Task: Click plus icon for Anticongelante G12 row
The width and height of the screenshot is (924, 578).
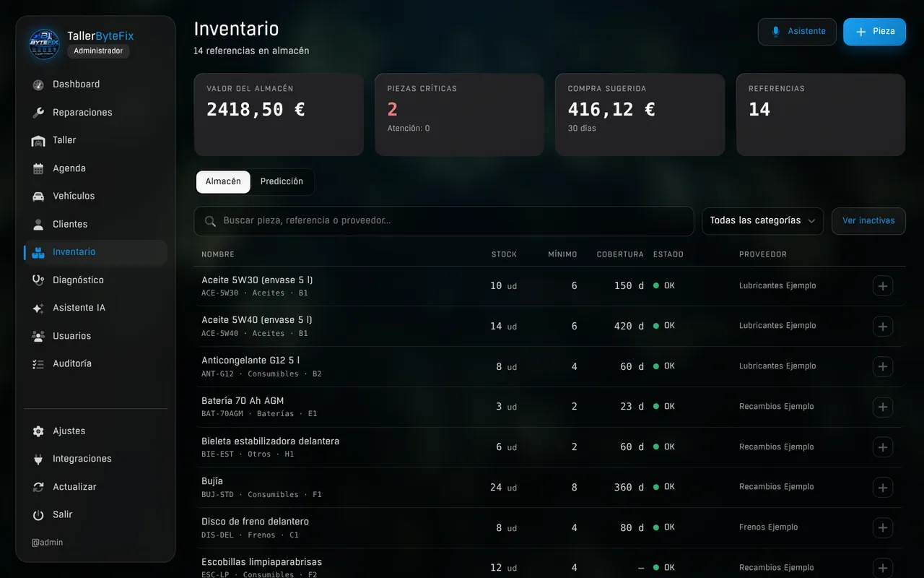Action: click(x=882, y=366)
